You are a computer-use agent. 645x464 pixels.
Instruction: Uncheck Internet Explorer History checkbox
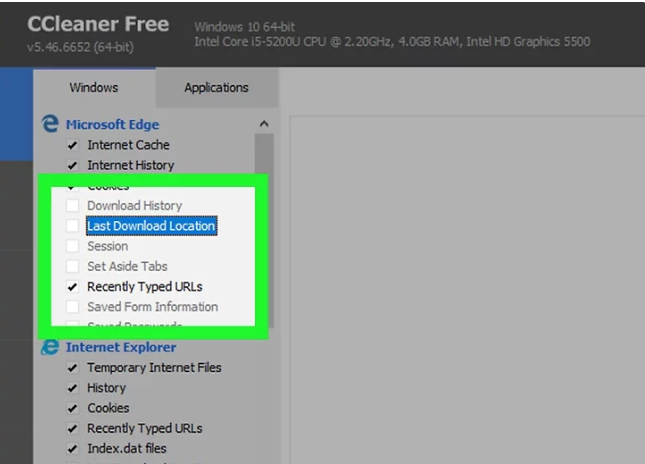pyautogui.click(x=72, y=388)
